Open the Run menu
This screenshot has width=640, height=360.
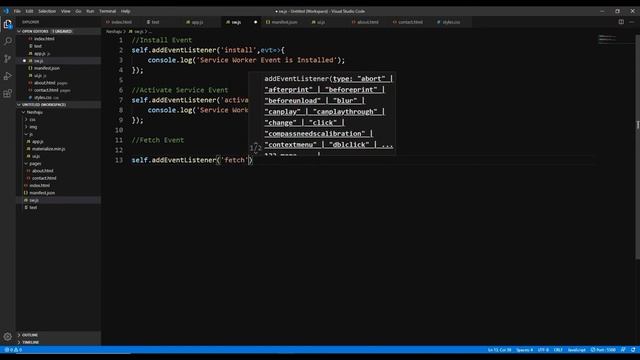coord(90,11)
